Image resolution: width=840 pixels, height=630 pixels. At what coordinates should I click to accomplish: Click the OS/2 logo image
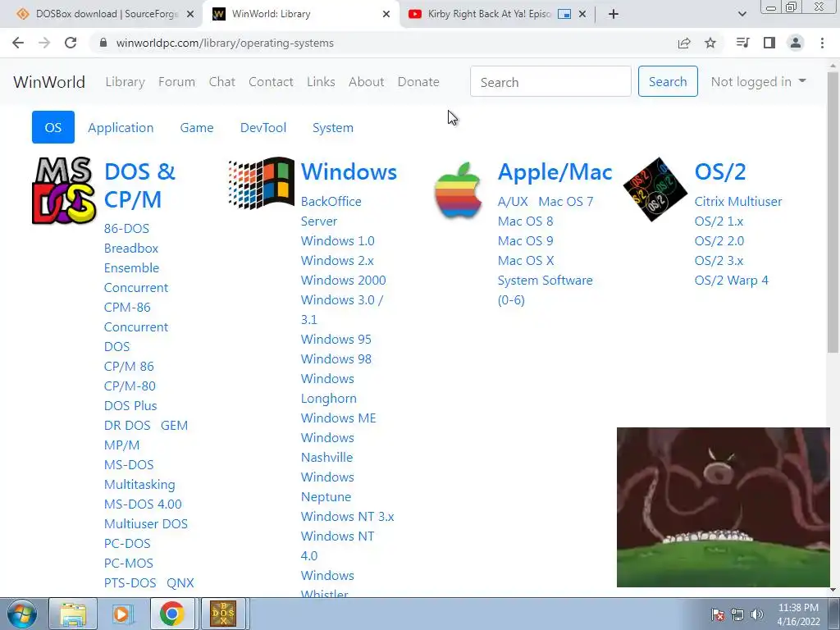(x=655, y=189)
